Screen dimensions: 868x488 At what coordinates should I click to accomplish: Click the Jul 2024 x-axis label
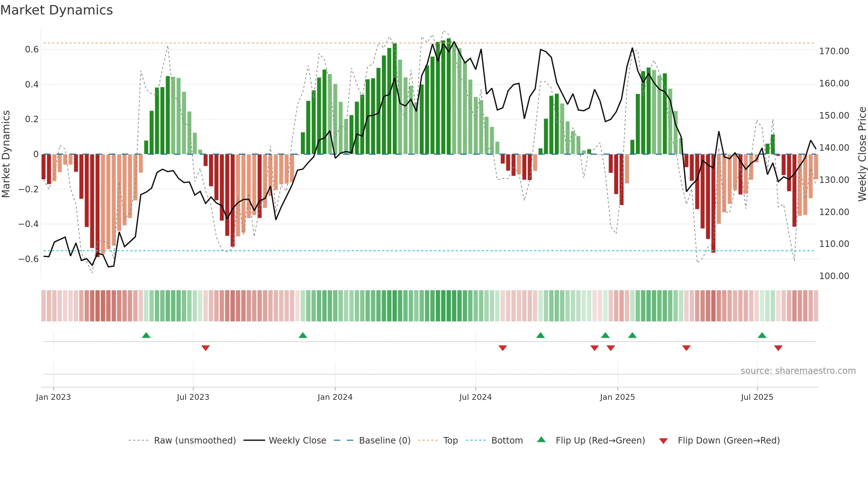476,397
